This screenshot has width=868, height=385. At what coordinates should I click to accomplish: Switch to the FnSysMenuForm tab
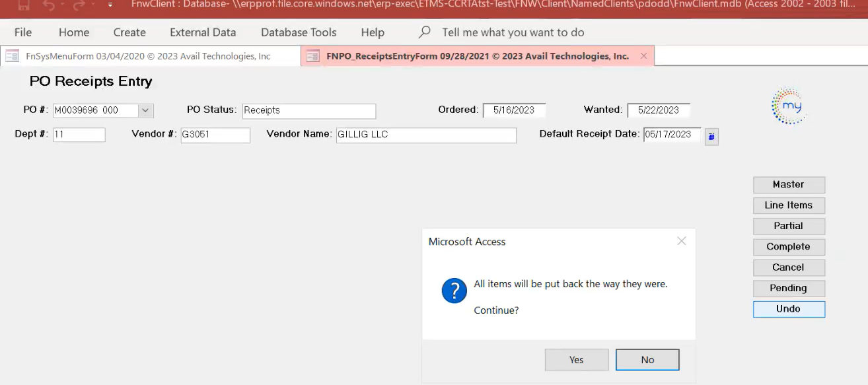[x=148, y=56]
